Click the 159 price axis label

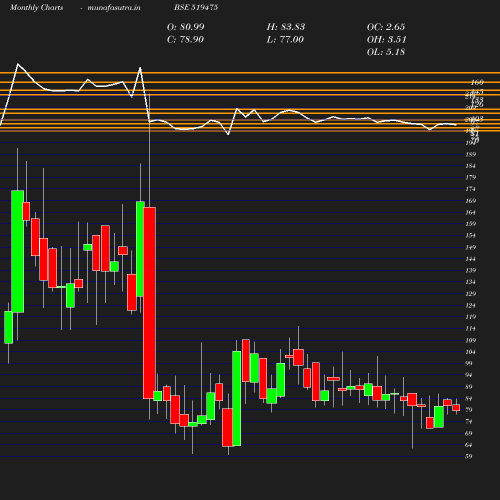471,224
